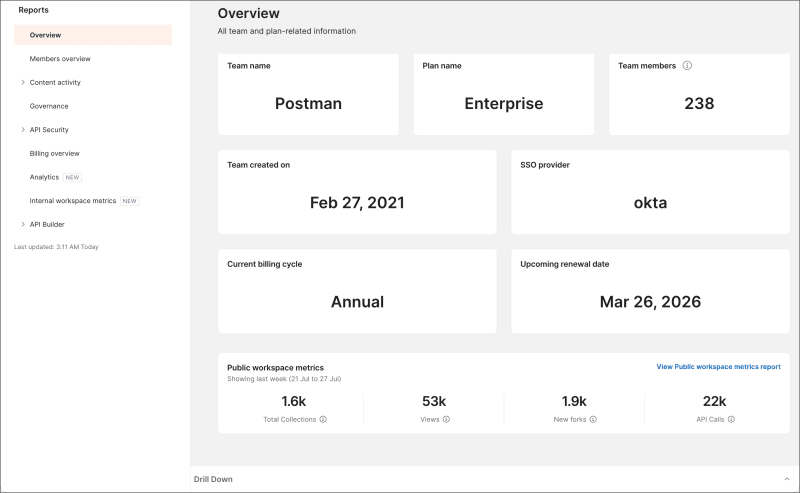The image size is (800, 493).
Task: Collapse the Drill Down panel chevron
Action: click(786, 479)
